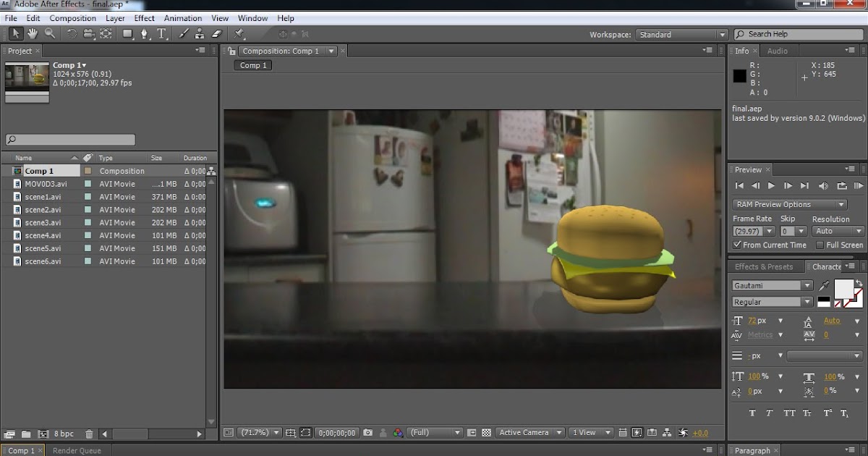Open the Effect menu

pos(144,18)
